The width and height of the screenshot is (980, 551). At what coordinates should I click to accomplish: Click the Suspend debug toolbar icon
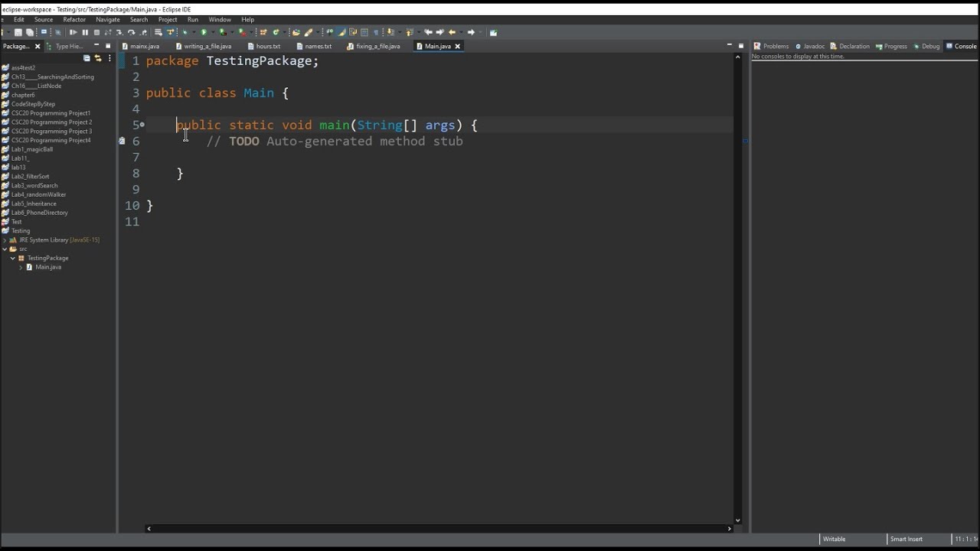click(85, 32)
